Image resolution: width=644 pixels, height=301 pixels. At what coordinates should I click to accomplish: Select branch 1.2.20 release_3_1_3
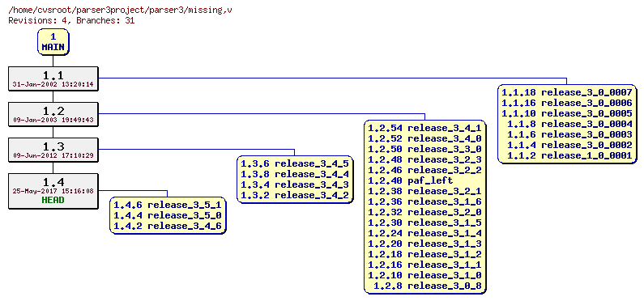[424, 244]
